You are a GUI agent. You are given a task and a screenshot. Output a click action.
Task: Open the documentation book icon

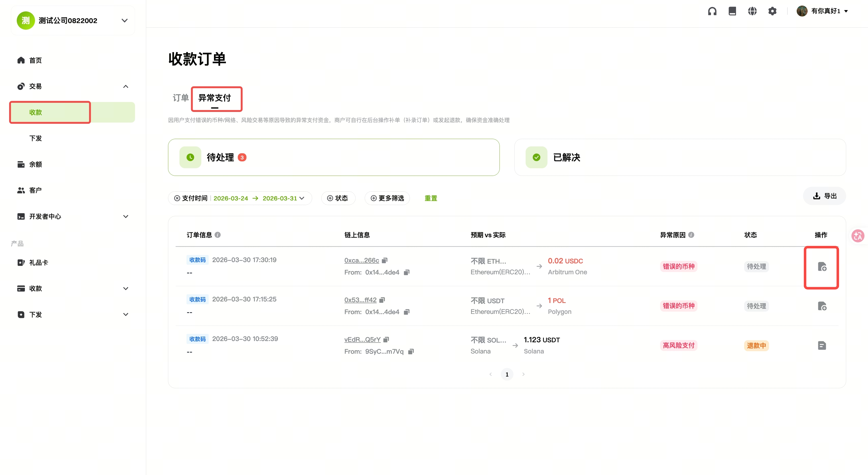(x=732, y=11)
